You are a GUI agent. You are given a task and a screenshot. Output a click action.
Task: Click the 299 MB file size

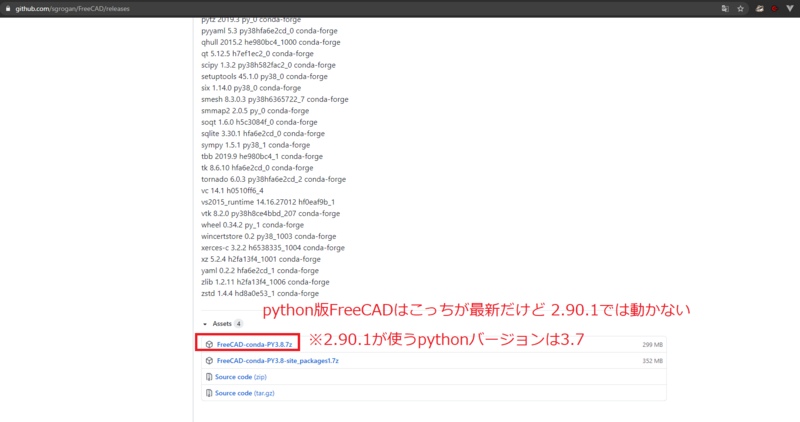click(x=653, y=345)
